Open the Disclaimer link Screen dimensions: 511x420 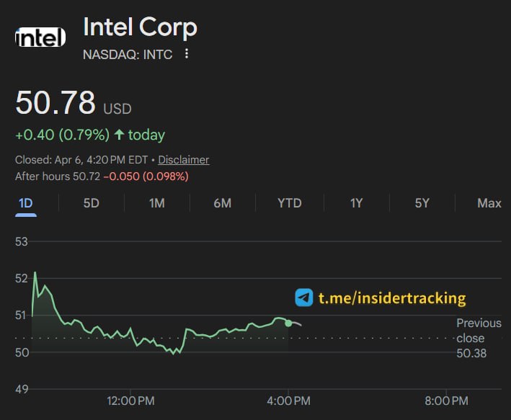183,160
